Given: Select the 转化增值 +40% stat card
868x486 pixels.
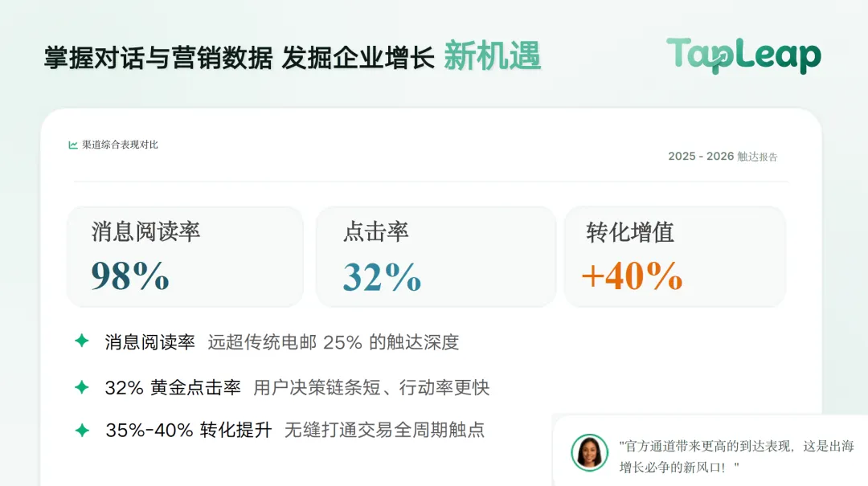Looking at the screenshot, I should click(675, 257).
